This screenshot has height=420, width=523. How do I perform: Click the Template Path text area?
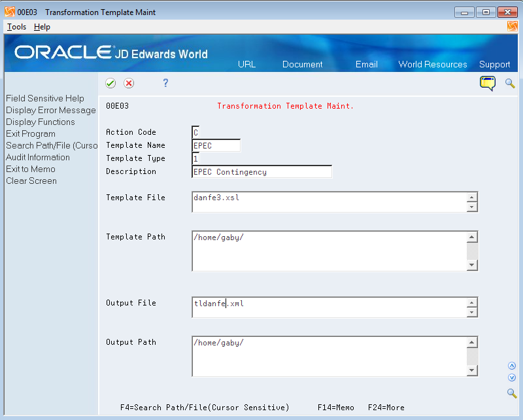point(329,251)
